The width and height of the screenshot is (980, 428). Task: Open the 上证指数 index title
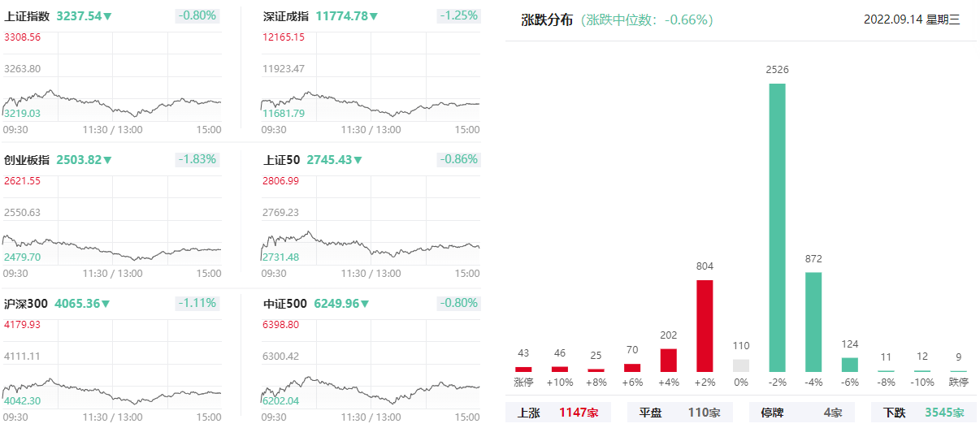[x=27, y=16]
